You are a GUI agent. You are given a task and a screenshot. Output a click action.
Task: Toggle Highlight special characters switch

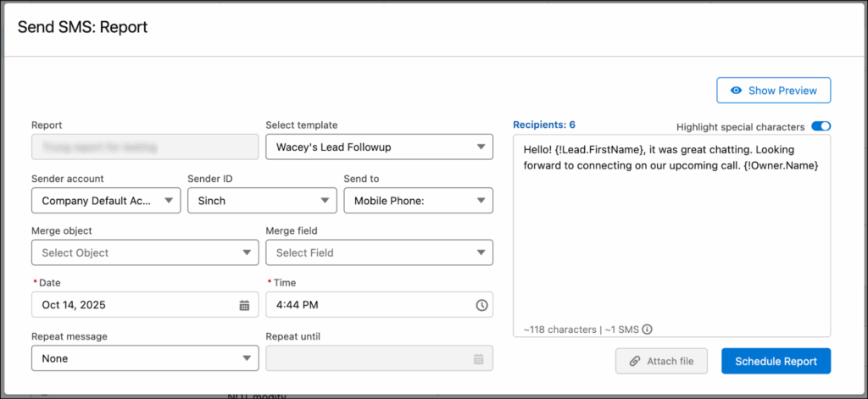tap(821, 127)
